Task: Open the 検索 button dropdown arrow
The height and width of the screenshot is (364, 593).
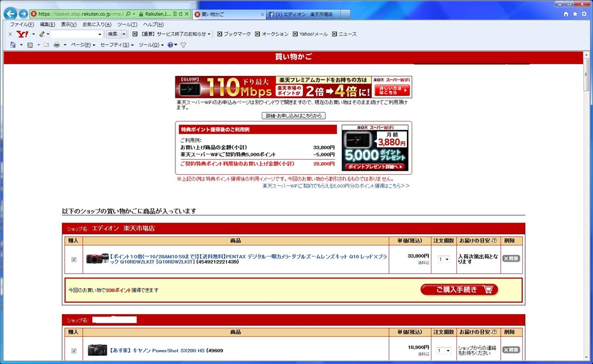Action: click(x=124, y=34)
